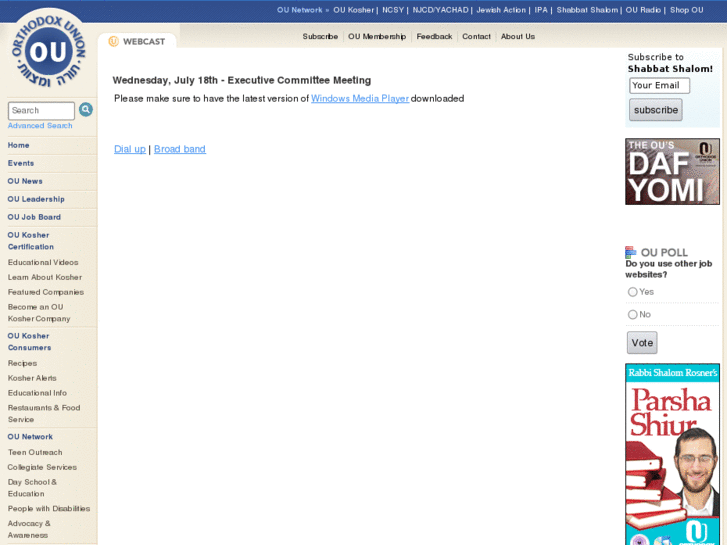The width and height of the screenshot is (727, 545).
Task: Open Educational Info link
Action: [x=37, y=393]
